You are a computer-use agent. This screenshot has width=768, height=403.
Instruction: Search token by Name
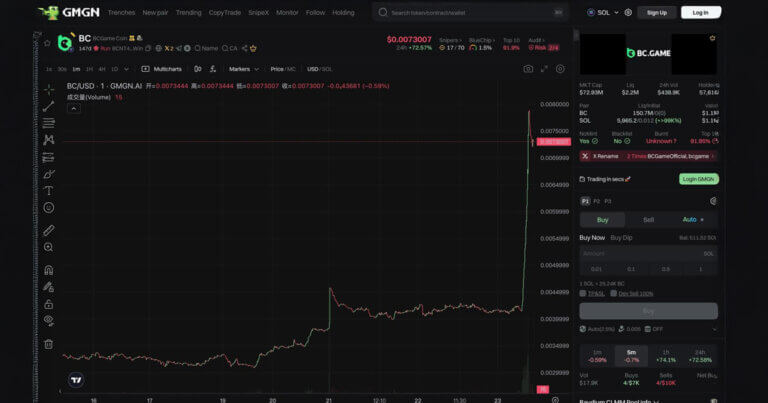click(x=206, y=48)
